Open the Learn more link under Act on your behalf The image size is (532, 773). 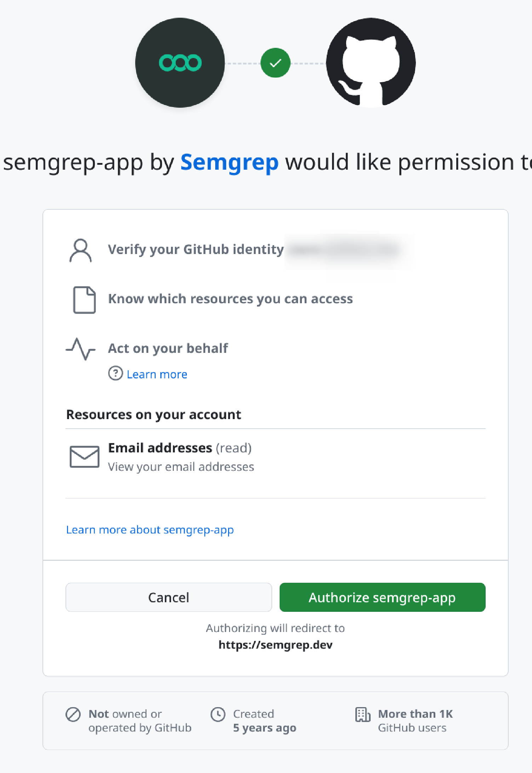[x=157, y=374]
